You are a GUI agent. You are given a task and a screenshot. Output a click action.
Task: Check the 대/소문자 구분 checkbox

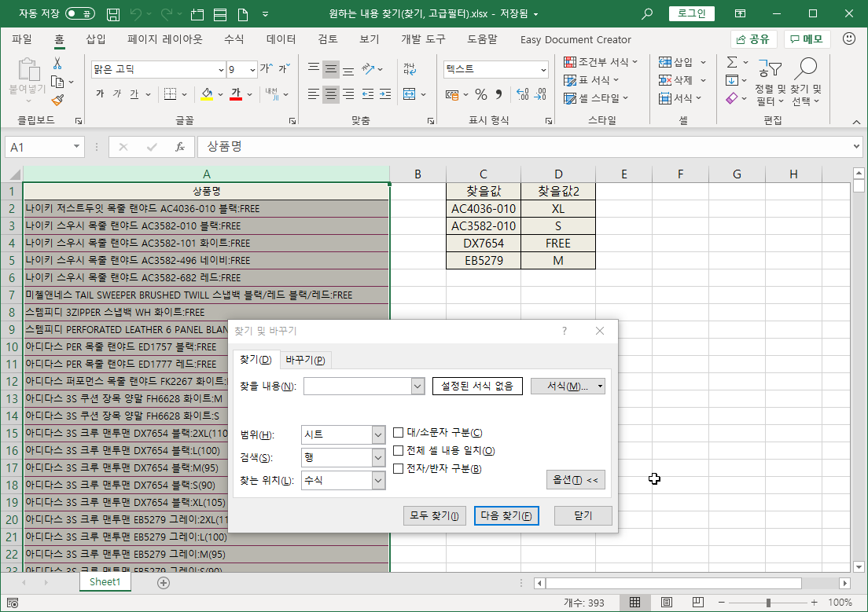[x=398, y=433]
